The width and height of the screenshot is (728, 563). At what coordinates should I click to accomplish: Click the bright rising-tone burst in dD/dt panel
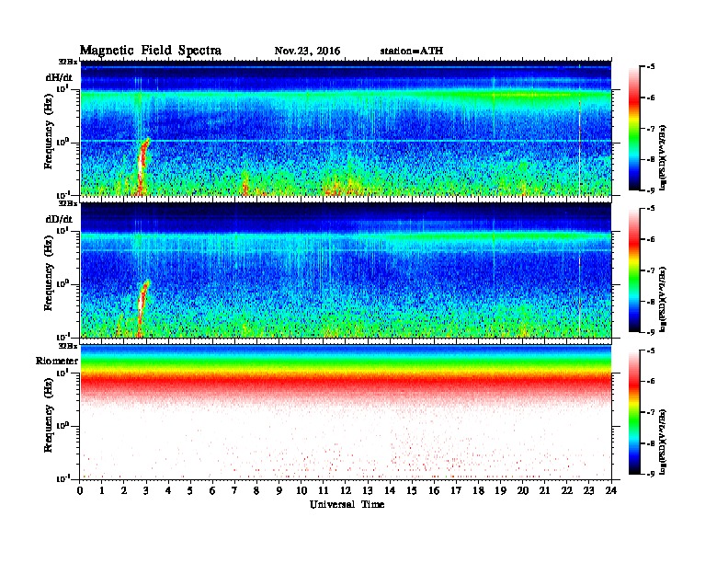(142, 306)
